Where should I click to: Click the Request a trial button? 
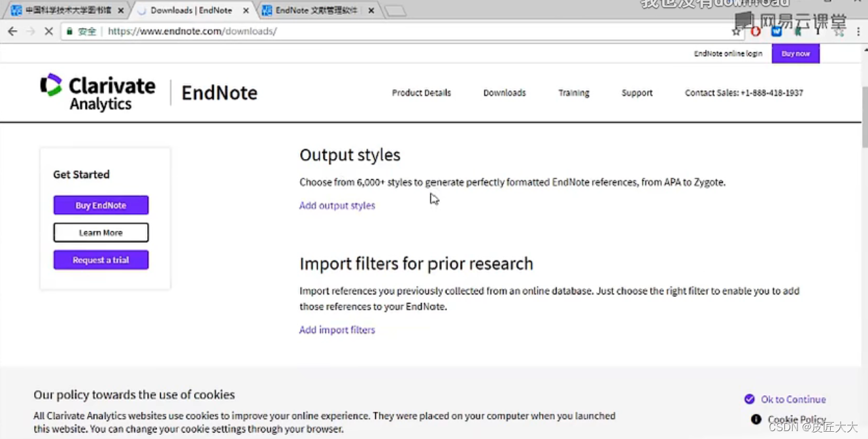pyautogui.click(x=101, y=259)
